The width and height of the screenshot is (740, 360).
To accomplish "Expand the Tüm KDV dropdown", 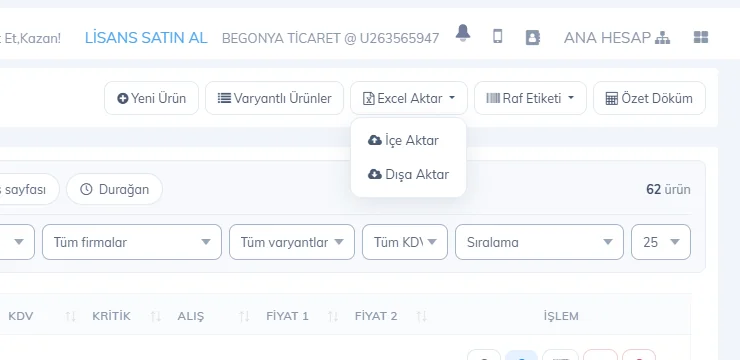I will coord(405,242).
